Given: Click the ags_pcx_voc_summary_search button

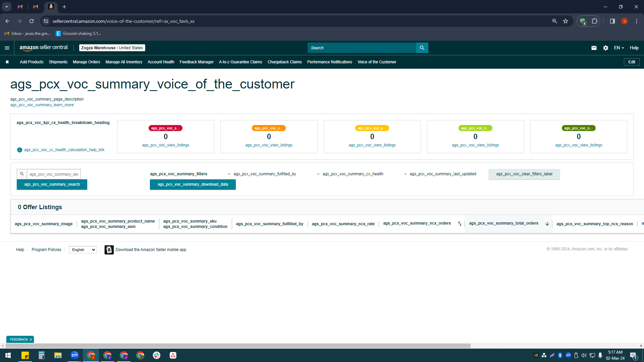Looking at the screenshot, I should [x=52, y=184].
